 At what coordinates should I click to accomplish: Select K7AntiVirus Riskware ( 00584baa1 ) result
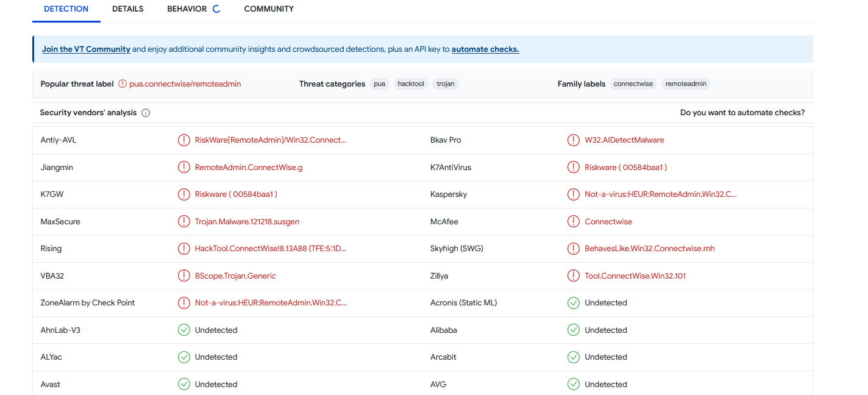pyautogui.click(x=626, y=168)
